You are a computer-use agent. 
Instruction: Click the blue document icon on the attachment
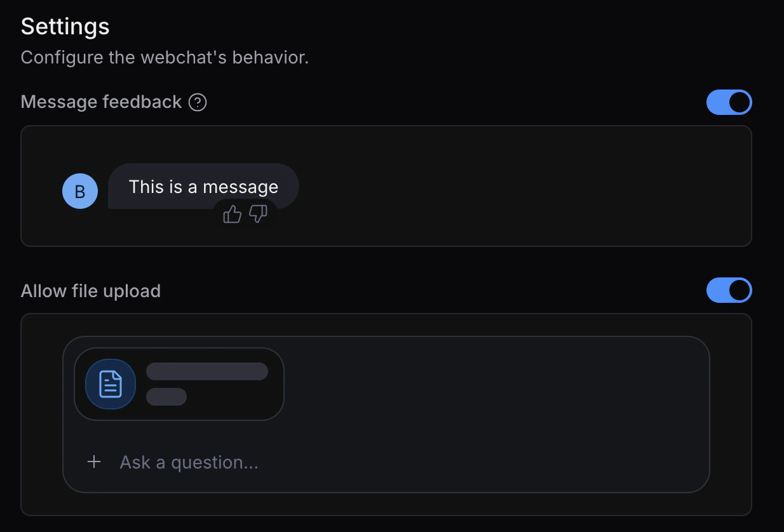coord(110,384)
